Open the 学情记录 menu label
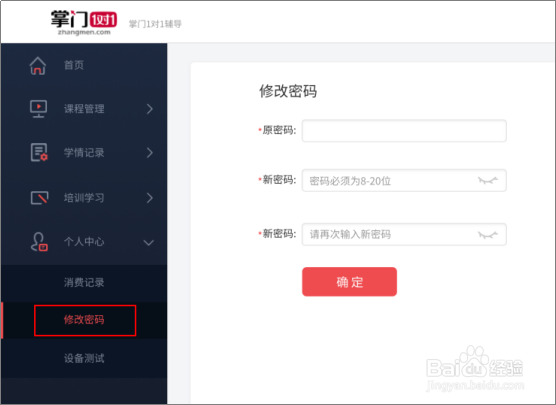Screen dimensions: 556x405 click(x=84, y=153)
